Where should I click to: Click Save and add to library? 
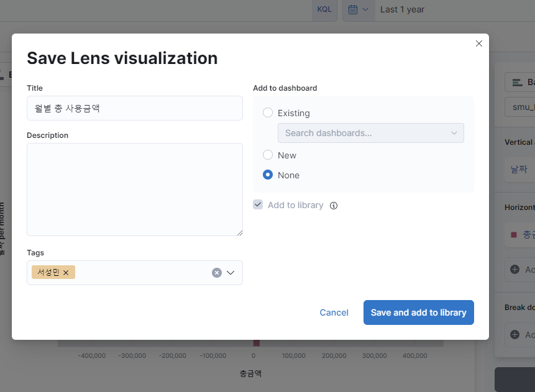(x=419, y=312)
